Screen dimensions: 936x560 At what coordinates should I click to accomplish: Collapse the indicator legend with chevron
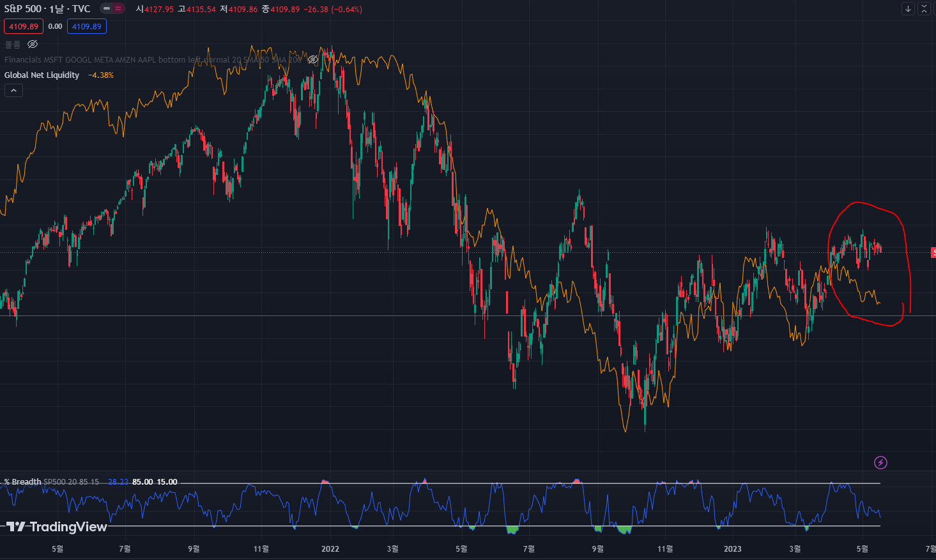click(x=13, y=91)
